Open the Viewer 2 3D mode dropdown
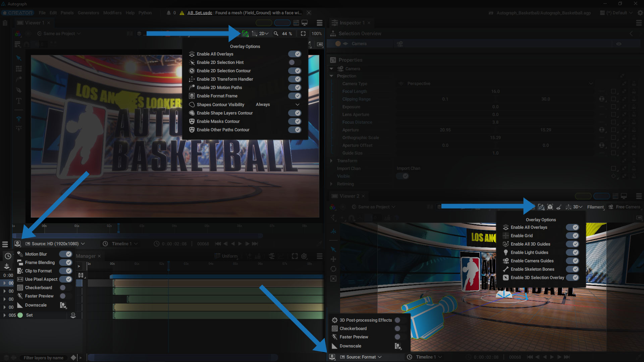This screenshot has height=362, width=644. [578, 207]
